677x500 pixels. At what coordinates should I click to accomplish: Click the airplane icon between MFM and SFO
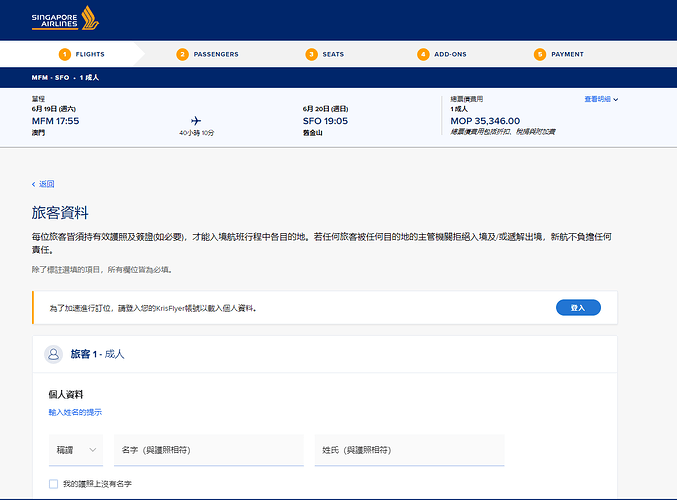(196, 120)
